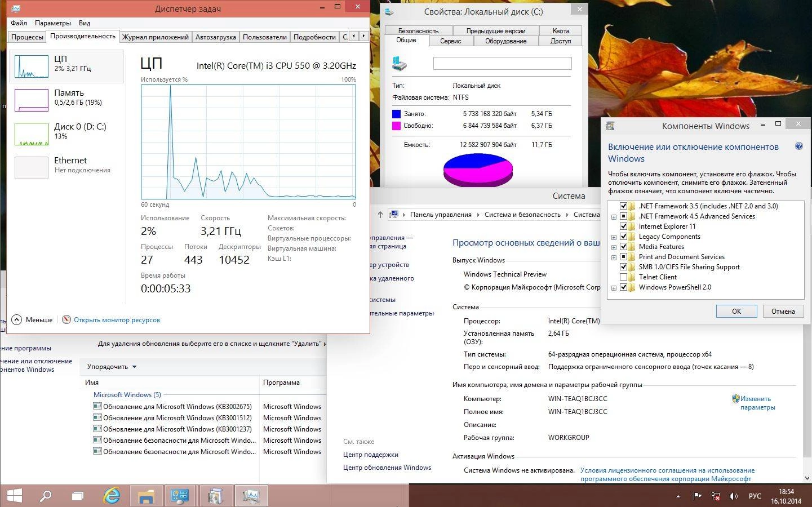Click the disk usage pie chart
812x507 pixels.
tap(478, 169)
